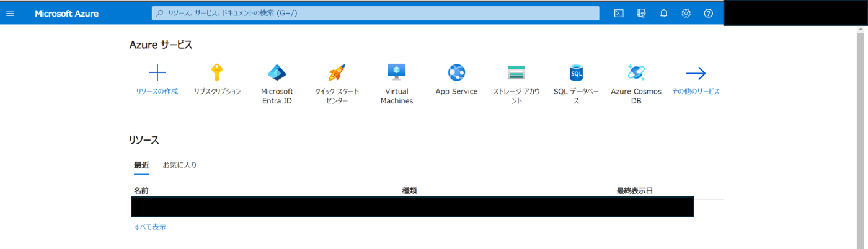Click the App Service globe icon
The image size is (868, 249).
(x=456, y=72)
